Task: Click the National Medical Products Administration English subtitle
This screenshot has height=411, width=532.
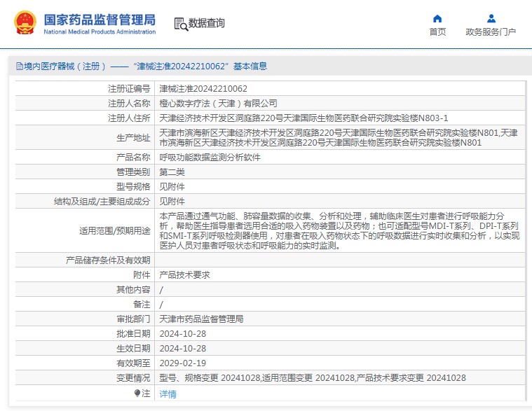Action: click(x=100, y=32)
